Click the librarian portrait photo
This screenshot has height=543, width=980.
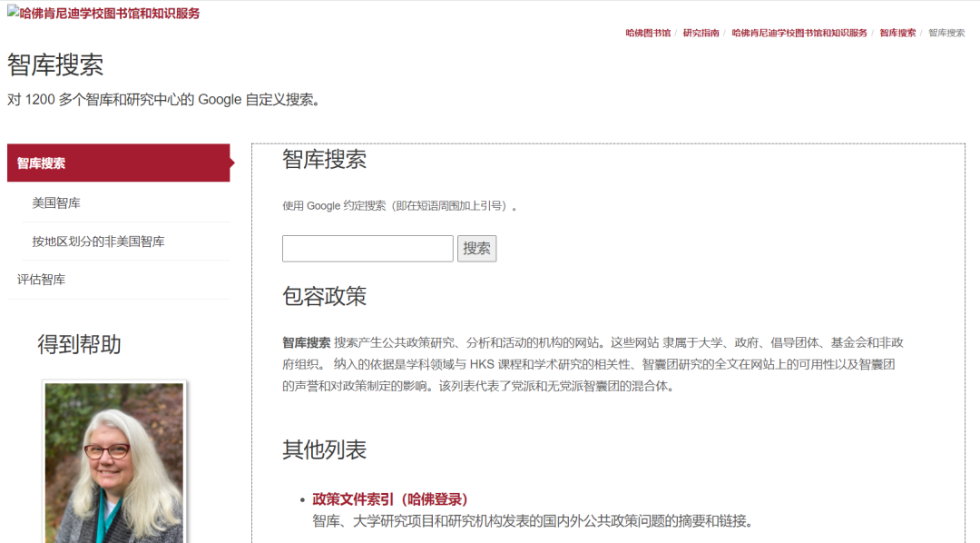114,461
